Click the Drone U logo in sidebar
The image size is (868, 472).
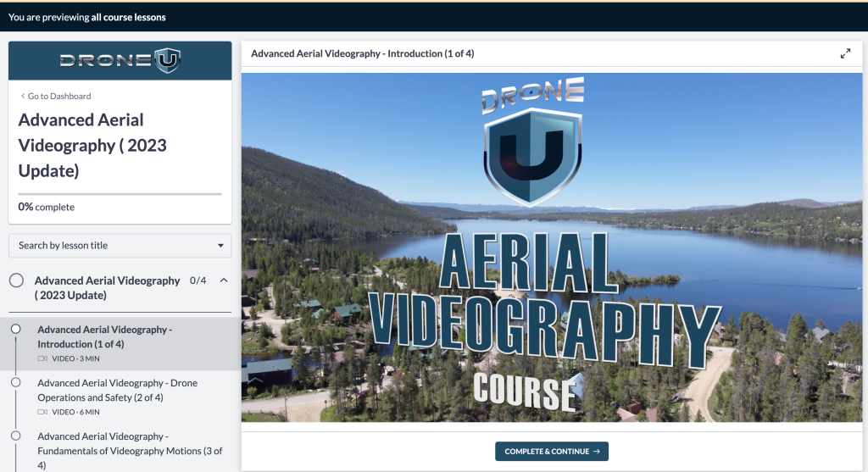coord(120,60)
